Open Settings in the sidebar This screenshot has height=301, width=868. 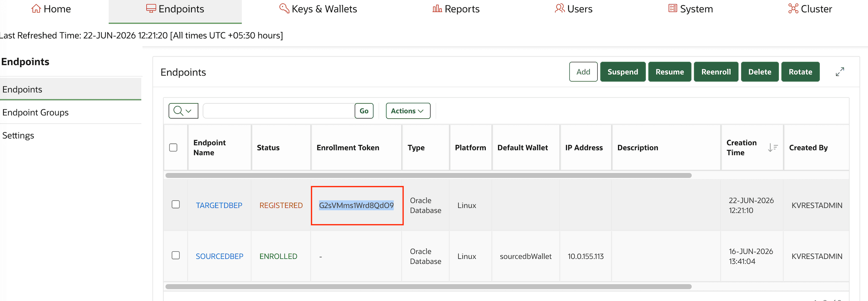[18, 135]
